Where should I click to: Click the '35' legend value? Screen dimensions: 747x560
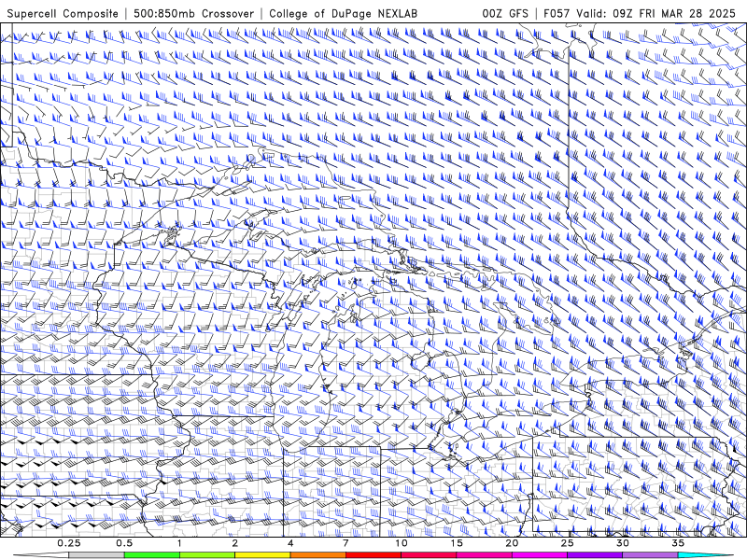pyautogui.click(x=678, y=543)
